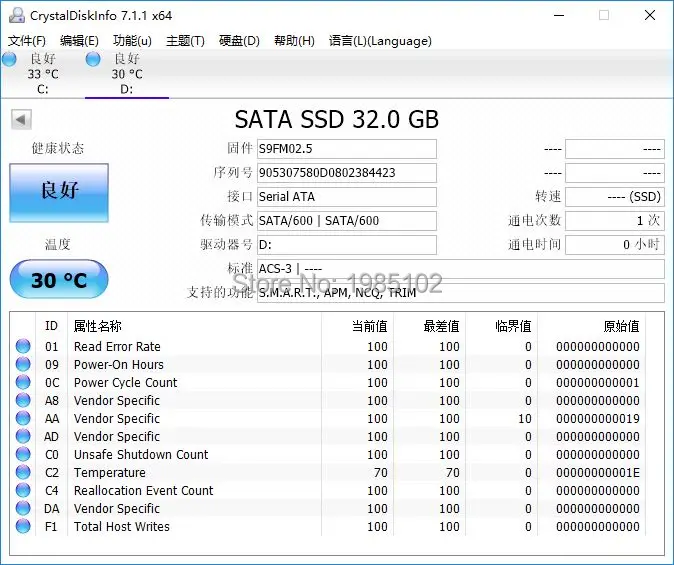Click the power-on hours field 0 小时
This screenshot has height=565, width=674.
tap(615, 245)
